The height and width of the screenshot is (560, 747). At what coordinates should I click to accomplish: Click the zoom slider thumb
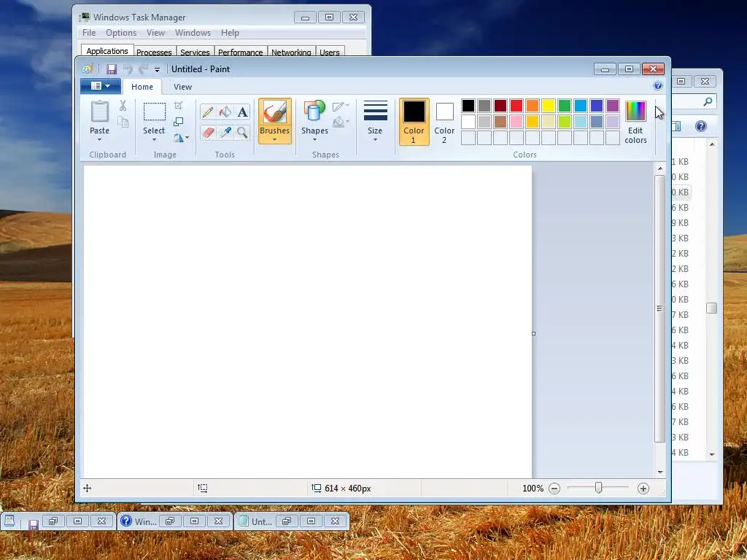[x=599, y=488]
